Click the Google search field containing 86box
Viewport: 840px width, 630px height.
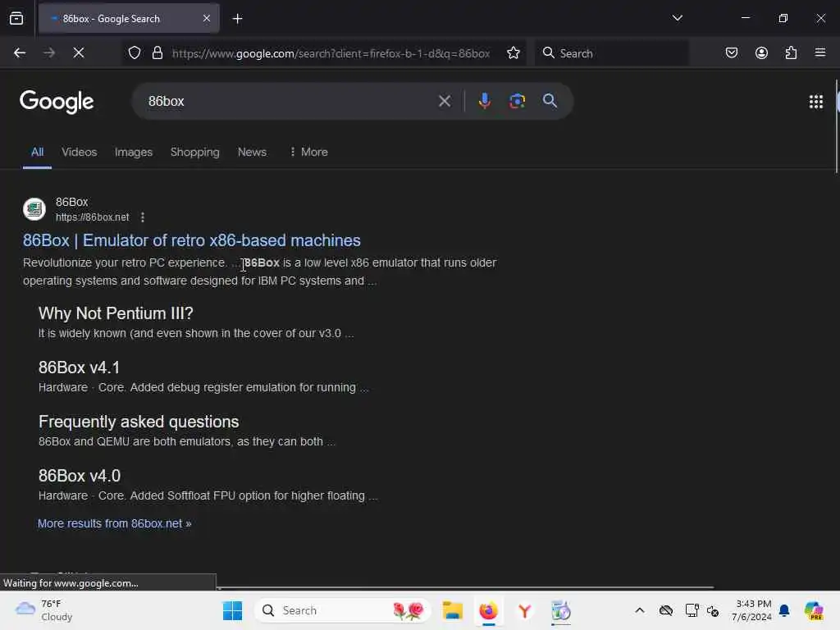tap(290, 101)
